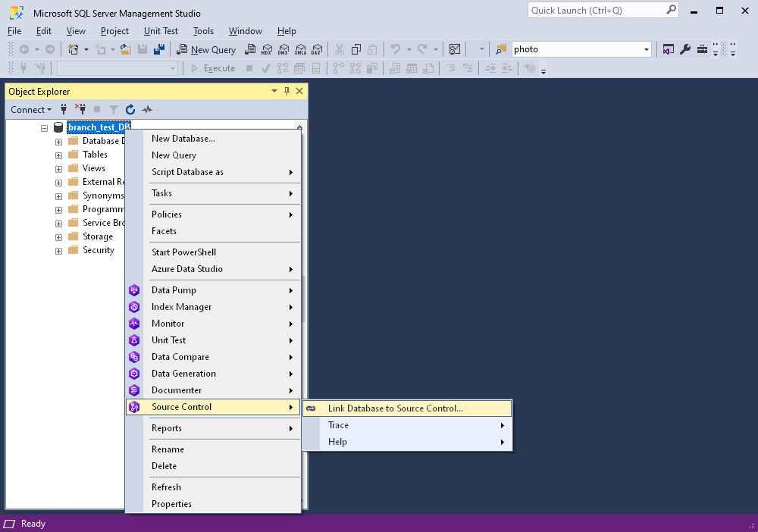Click the Data Pump purple icon
The image size is (758, 532).
click(134, 290)
